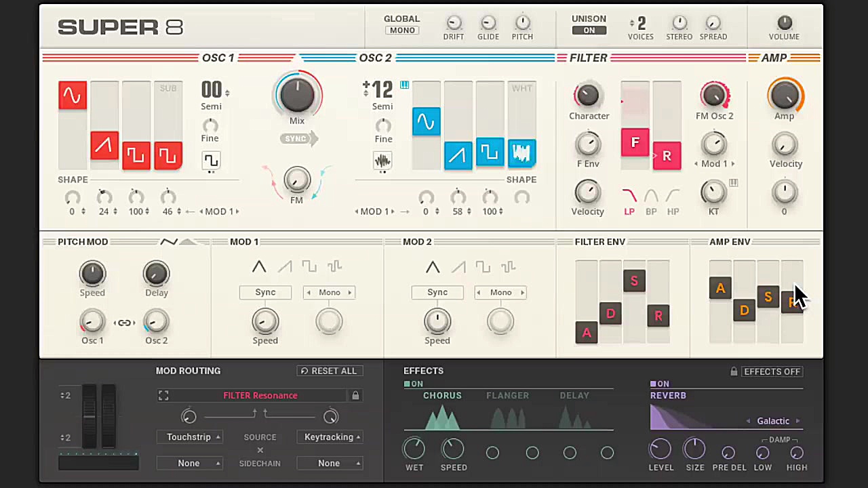Click the pink F filter frequency slider
The image size is (868, 488).
click(635, 142)
